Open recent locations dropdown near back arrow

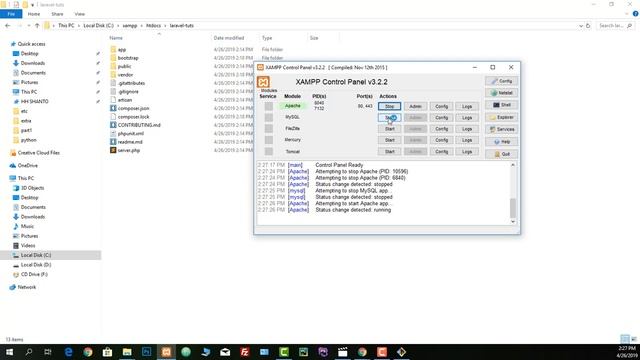pos(29,25)
